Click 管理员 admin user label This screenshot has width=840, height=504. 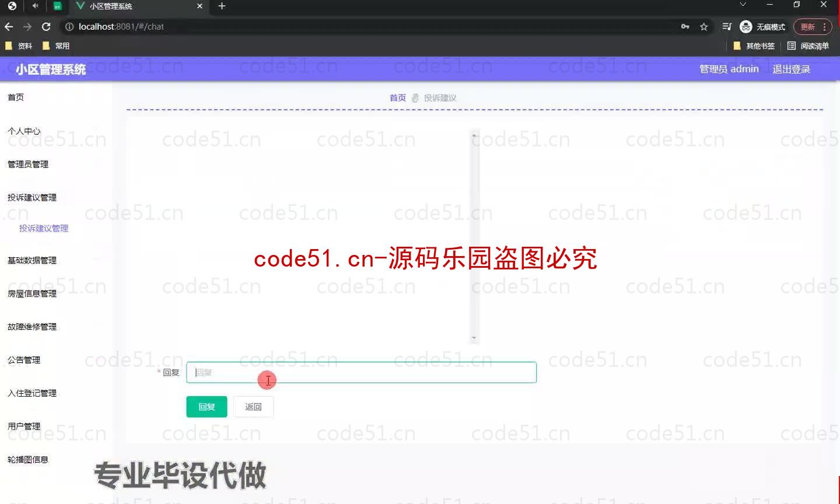(729, 69)
